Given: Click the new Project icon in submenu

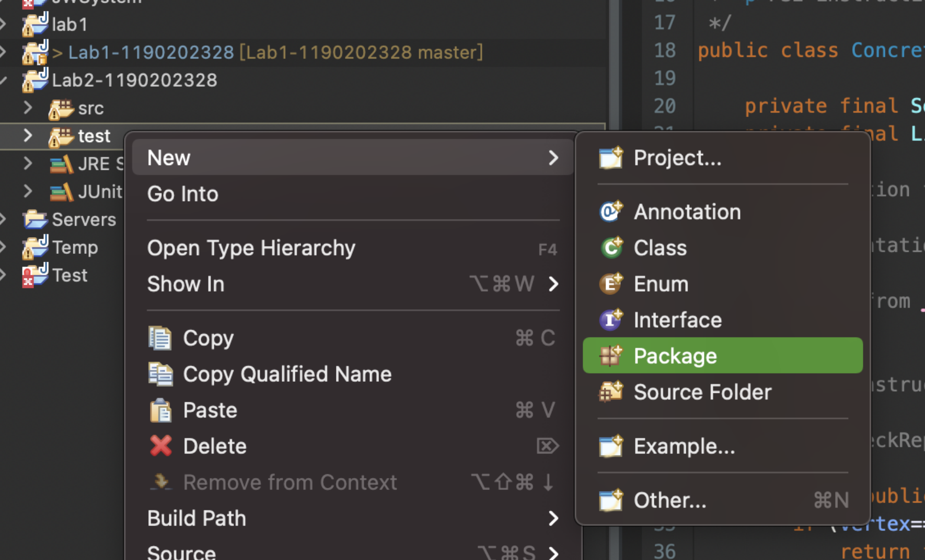Looking at the screenshot, I should [610, 157].
